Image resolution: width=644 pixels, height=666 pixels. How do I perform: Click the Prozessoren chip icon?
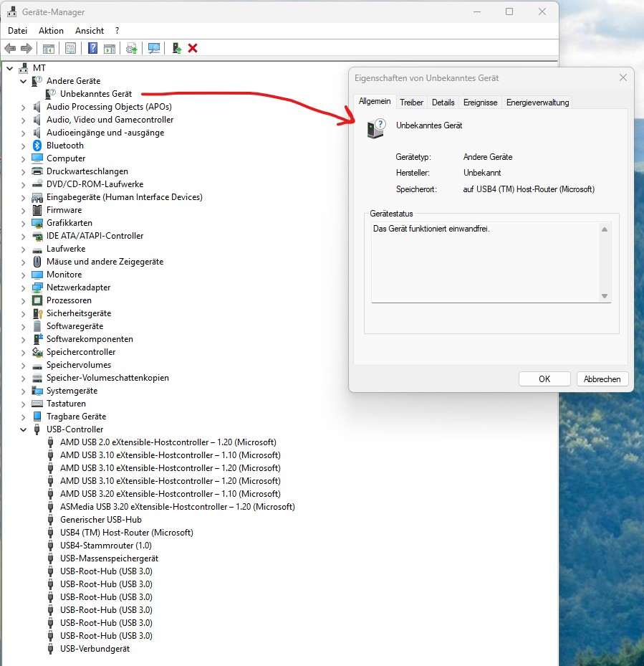click(x=37, y=300)
